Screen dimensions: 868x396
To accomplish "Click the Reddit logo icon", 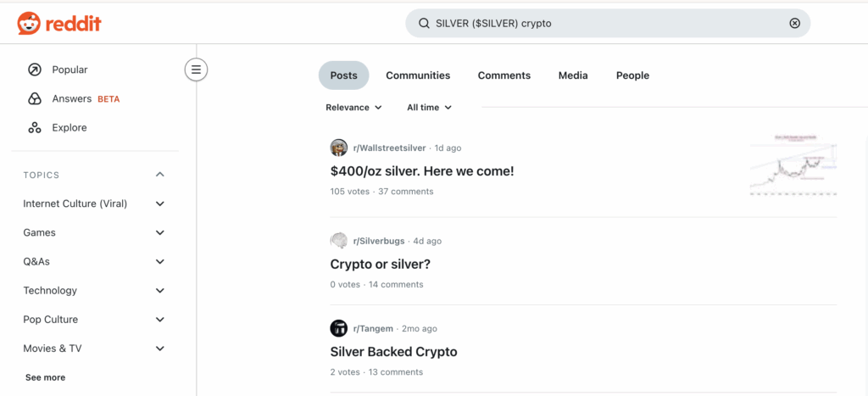I will coord(29,24).
